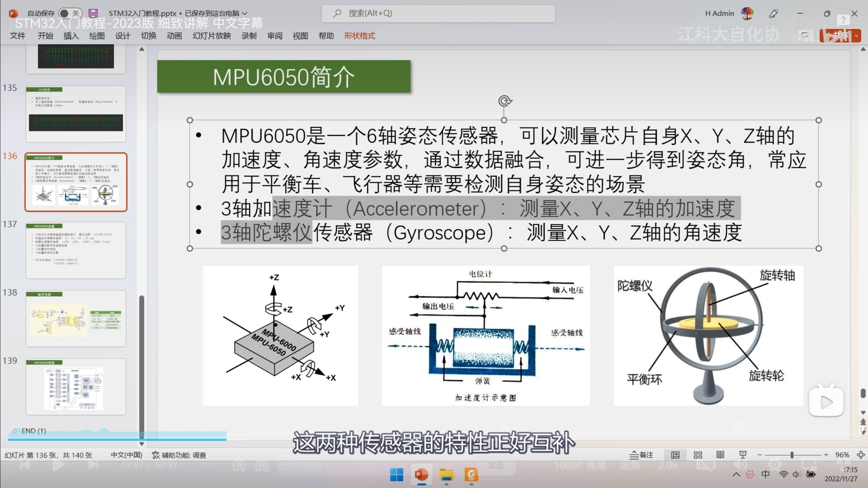This screenshot has width=868, height=488.
Task: Click PowerPoint icon in Windows taskbar
Action: [x=421, y=474]
